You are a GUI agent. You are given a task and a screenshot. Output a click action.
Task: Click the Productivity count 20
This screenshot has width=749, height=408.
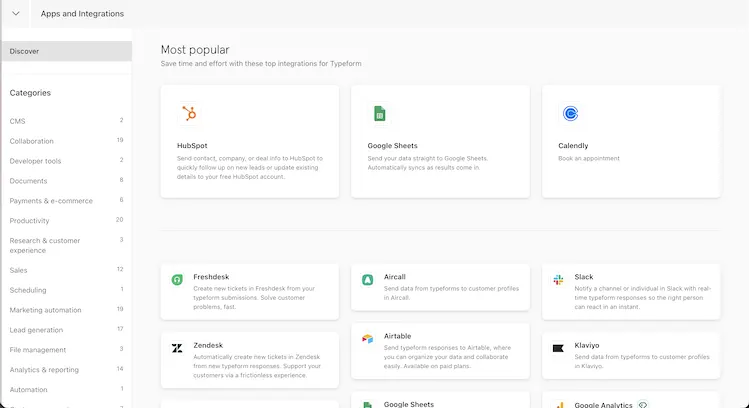119,220
